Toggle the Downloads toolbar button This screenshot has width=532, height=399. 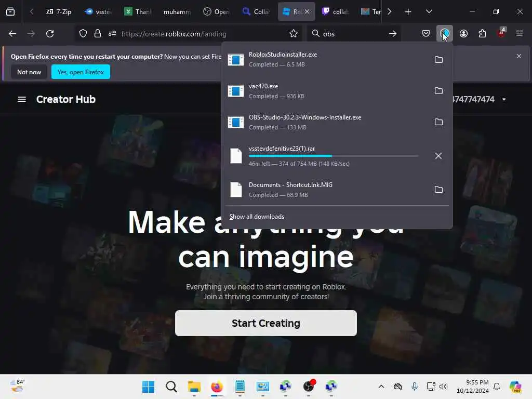pos(445,34)
